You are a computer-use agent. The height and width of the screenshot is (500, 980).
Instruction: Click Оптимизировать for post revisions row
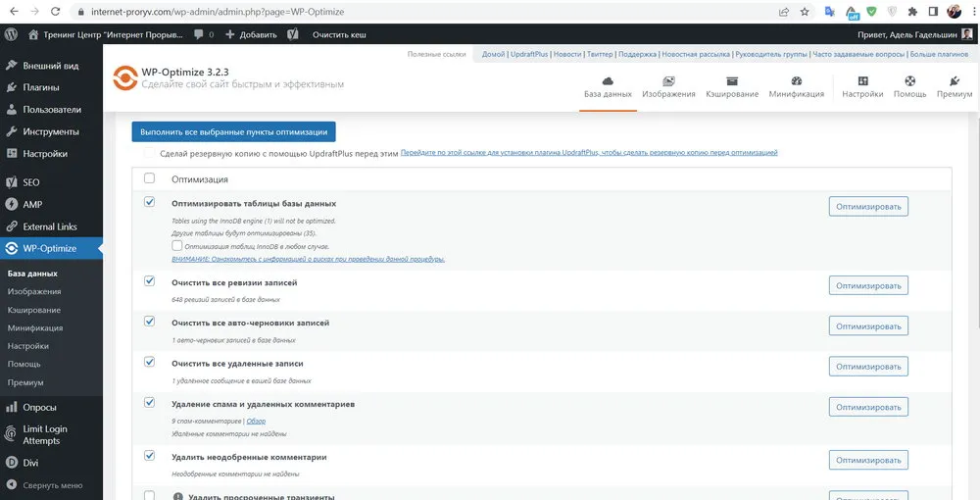click(868, 285)
